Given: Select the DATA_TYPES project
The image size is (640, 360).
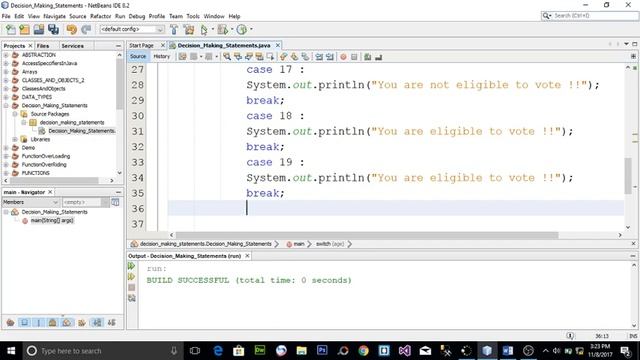Looking at the screenshot, I should tap(37, 97).
